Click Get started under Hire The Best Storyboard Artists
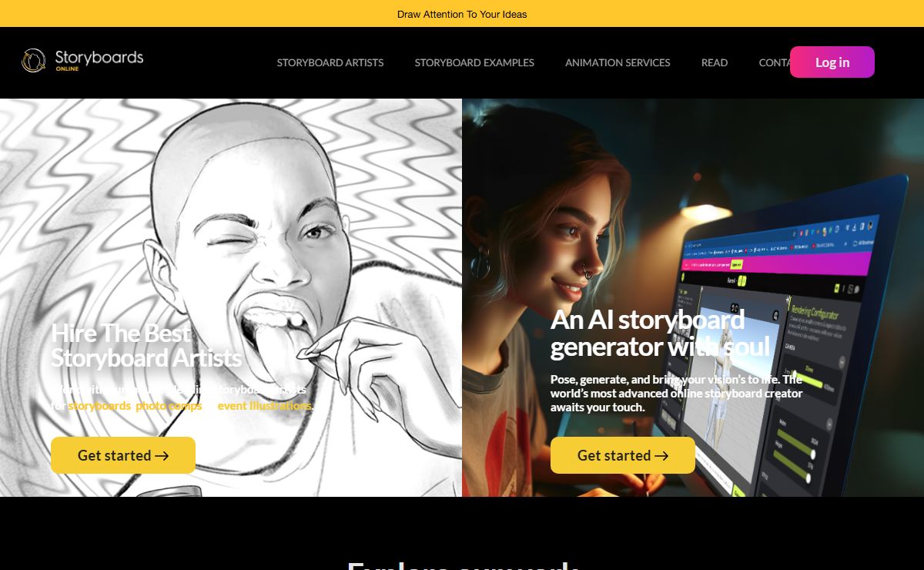Image resolution: width=924 pixels, height=570 pixels. coord(123,455)
